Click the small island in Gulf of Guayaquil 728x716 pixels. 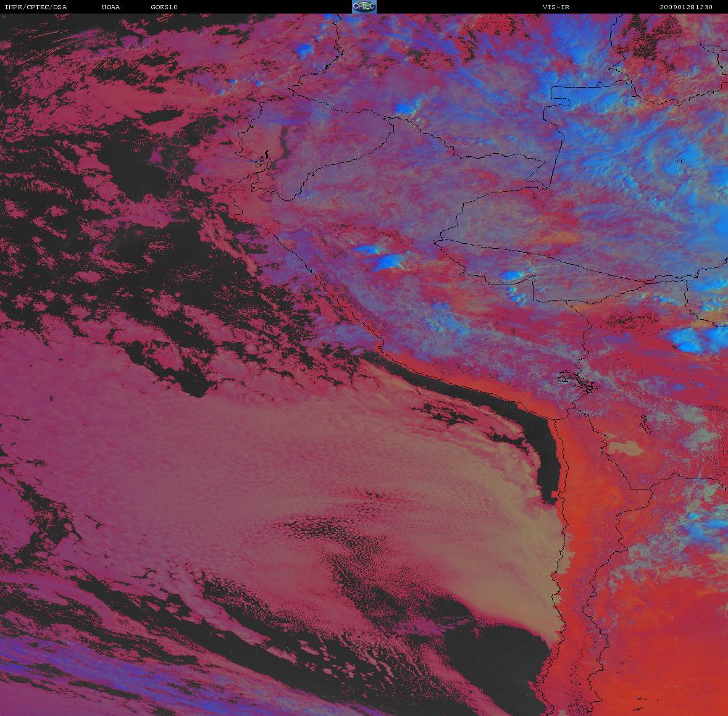[x=267, y=155]
